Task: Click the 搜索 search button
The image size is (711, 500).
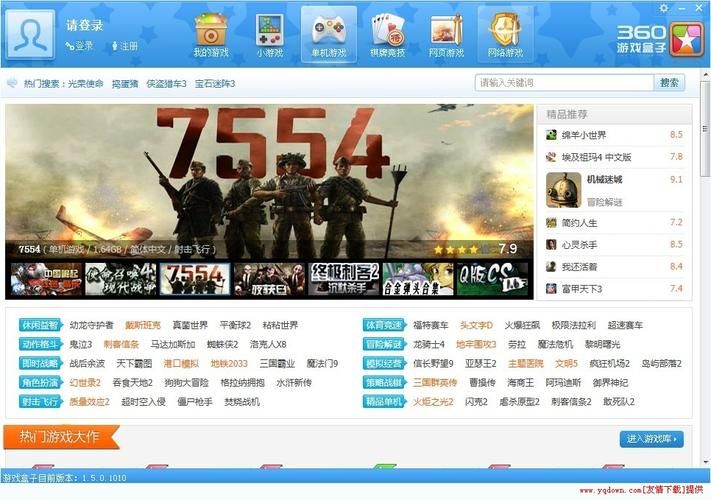Action: click(669, 83)
